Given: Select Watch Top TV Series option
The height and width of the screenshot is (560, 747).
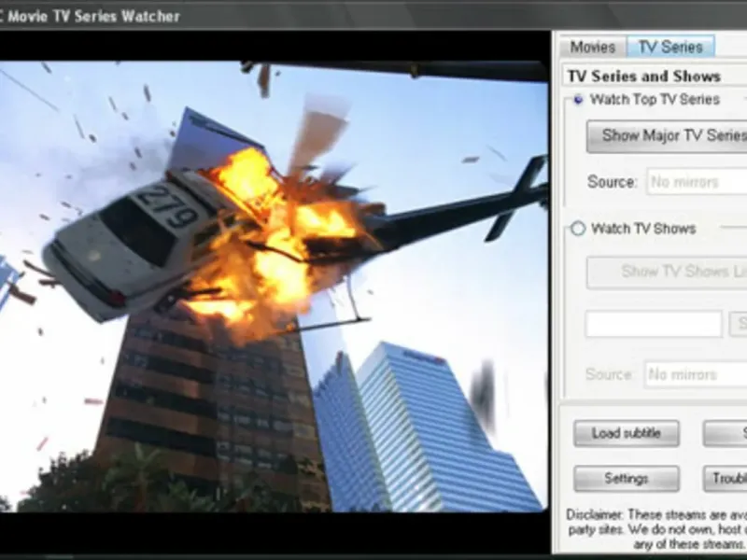Looking at the screenshot, I should 578,100.
